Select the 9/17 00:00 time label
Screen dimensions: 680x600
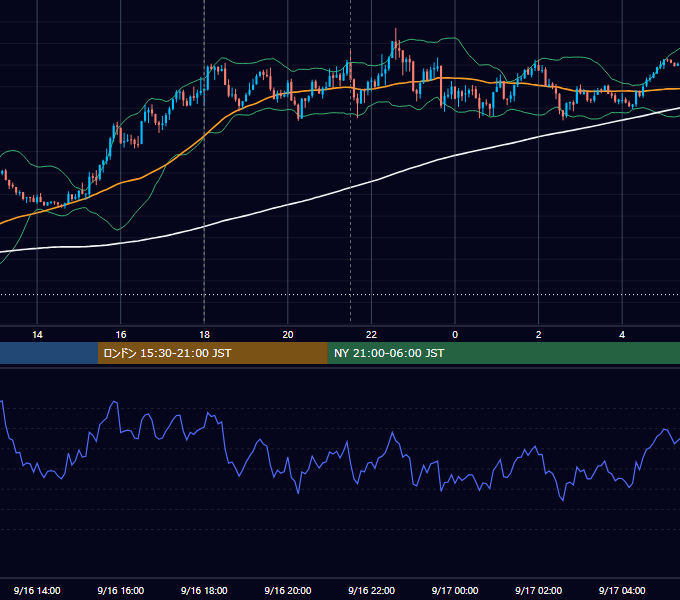coord(455,590)
